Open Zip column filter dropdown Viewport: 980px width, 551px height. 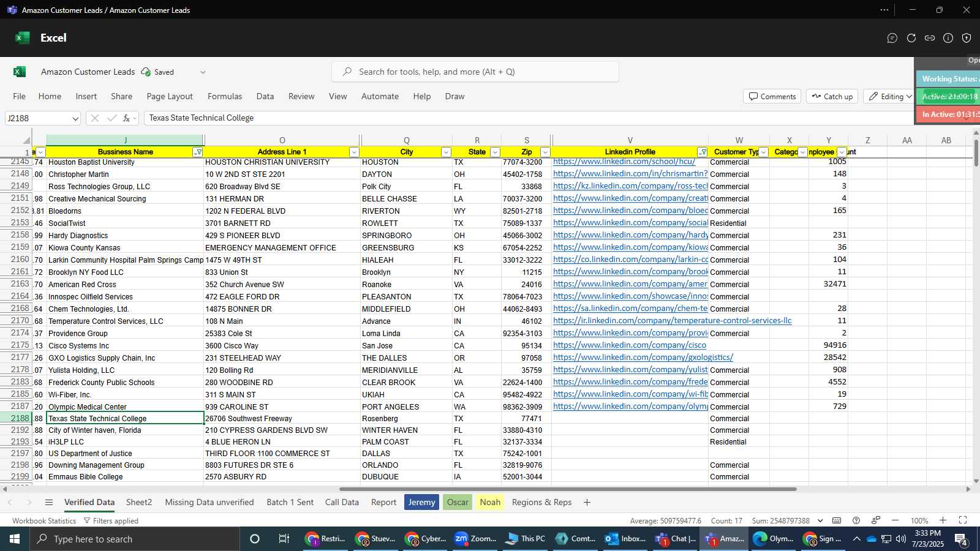[545, 152]
